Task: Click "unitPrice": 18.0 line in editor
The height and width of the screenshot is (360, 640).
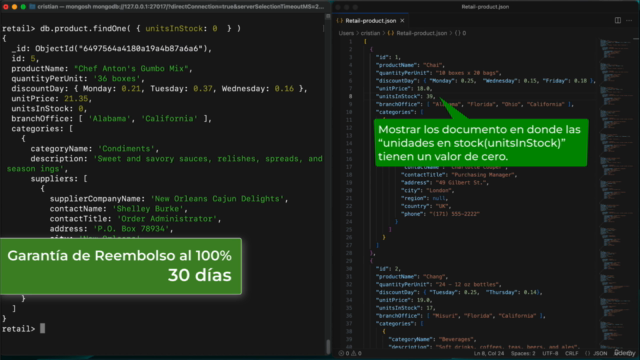Action: (404, 89)
